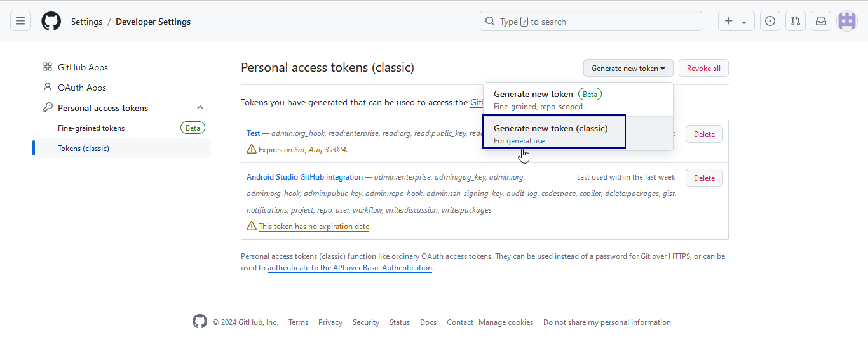This screenshot has width=868, height=344.
Task: Open the Issues icon in header
Action: (x=770, y=21)
